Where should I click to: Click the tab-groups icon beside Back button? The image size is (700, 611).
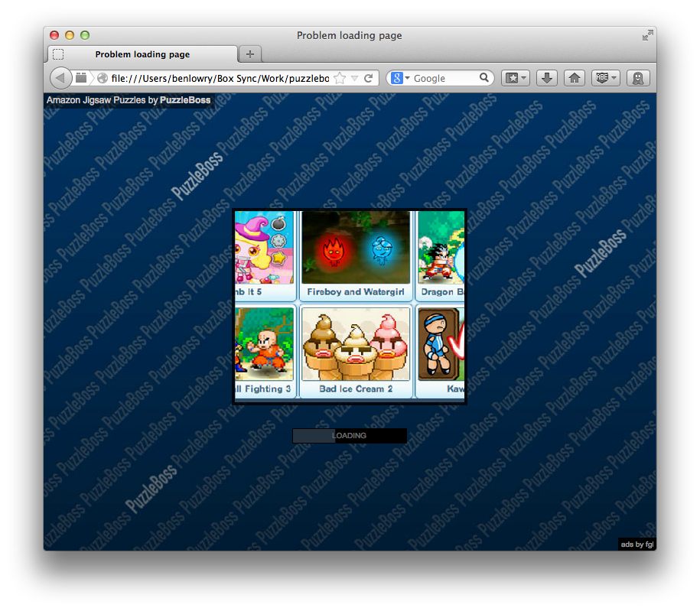pyautogui.click(x=81, y=78)
